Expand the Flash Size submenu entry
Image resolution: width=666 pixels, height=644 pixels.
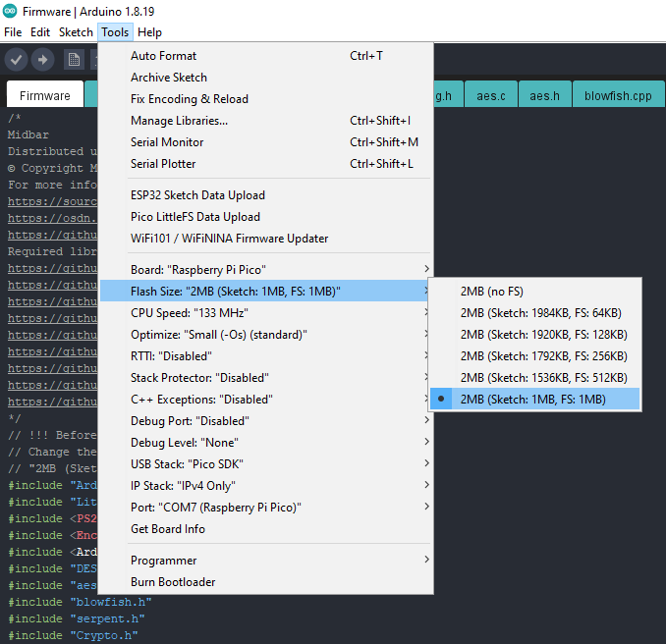pos(266,292)
